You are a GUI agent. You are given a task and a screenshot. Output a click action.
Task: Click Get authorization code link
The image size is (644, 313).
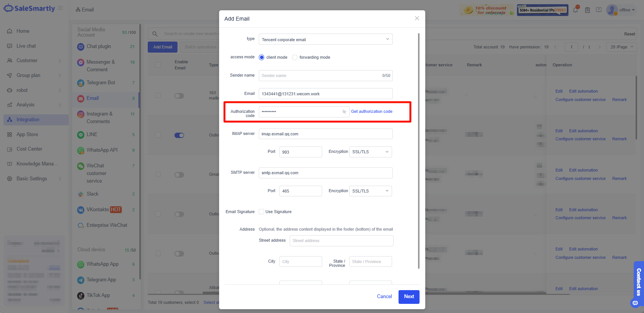pyautogui.click(x=371, y=112)
